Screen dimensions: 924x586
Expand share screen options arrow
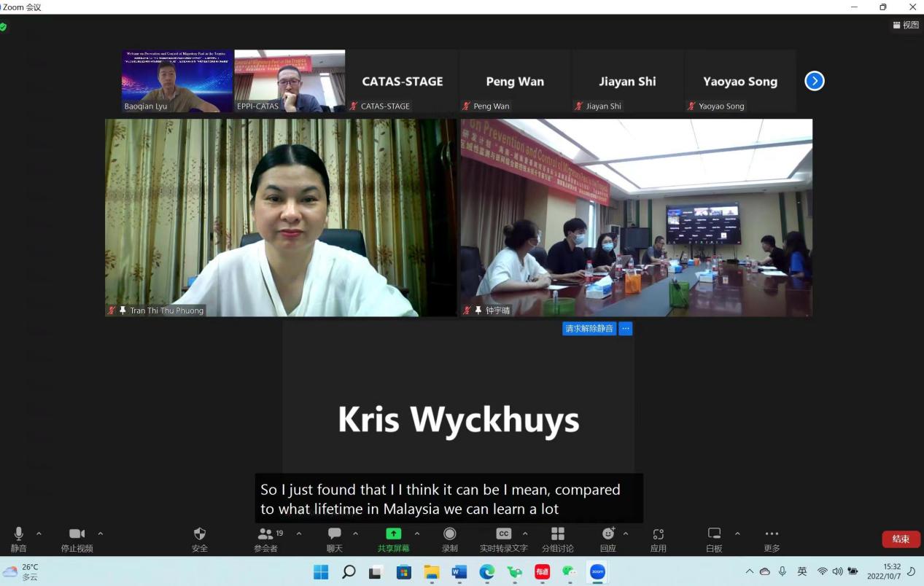coord(417,534)
